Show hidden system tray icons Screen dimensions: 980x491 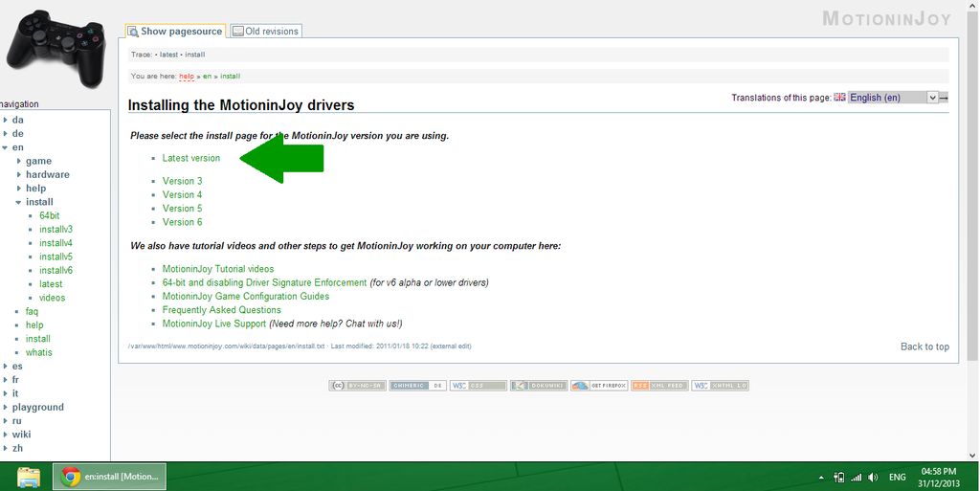click(821, 478)
